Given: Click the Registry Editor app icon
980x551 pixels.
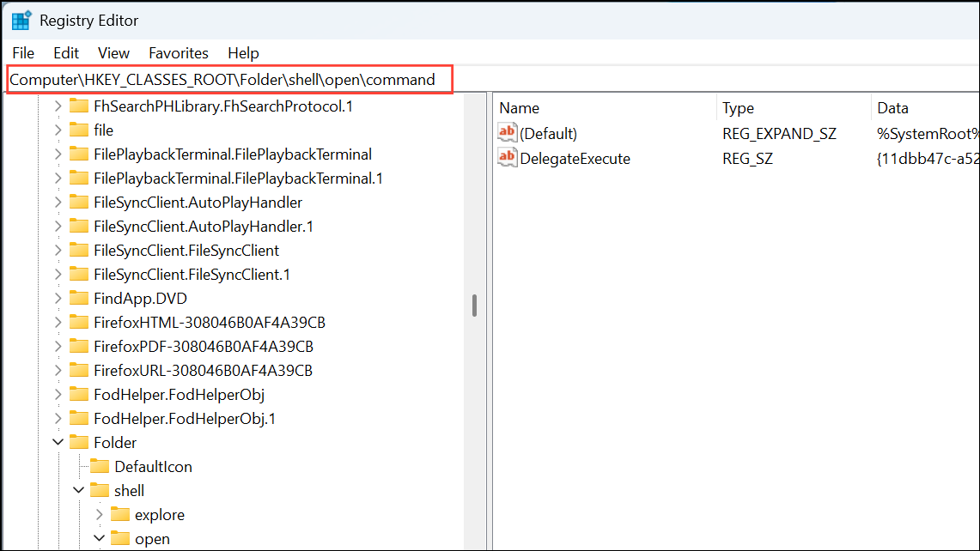Looking at the screenshot, I should (x=21, y=20).
